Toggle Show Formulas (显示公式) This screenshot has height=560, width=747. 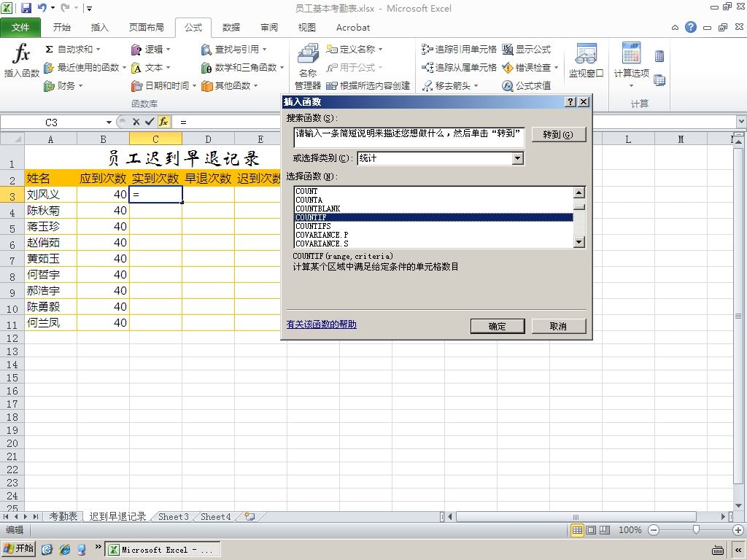(527, 49)
